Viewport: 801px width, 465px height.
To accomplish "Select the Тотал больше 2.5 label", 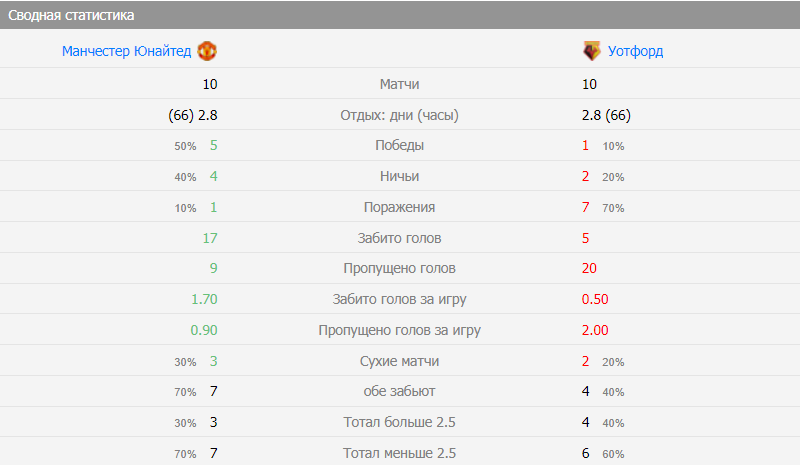I will pyautogui.click(x=400, y=422).
